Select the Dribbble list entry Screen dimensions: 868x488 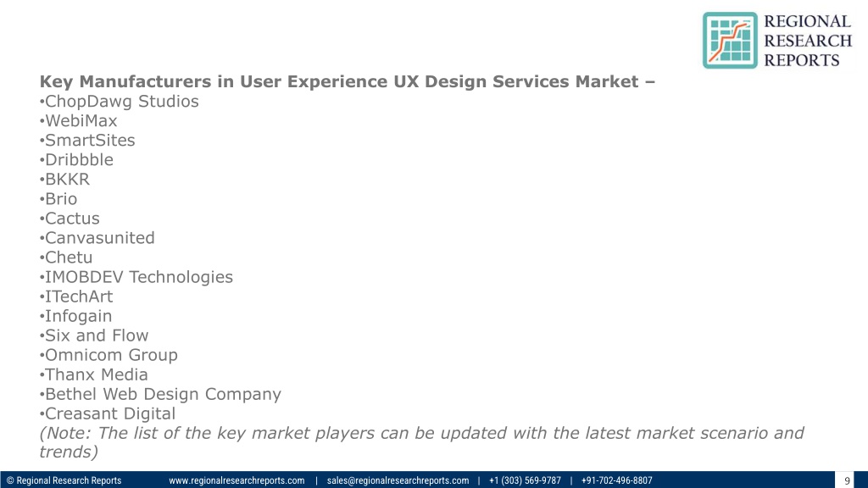pos(76,160)
